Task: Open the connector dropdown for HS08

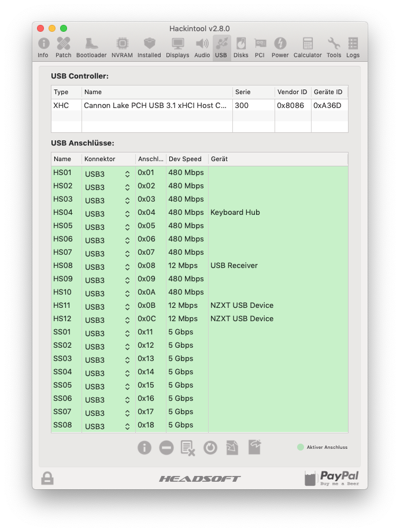Action: pos(108,267)
